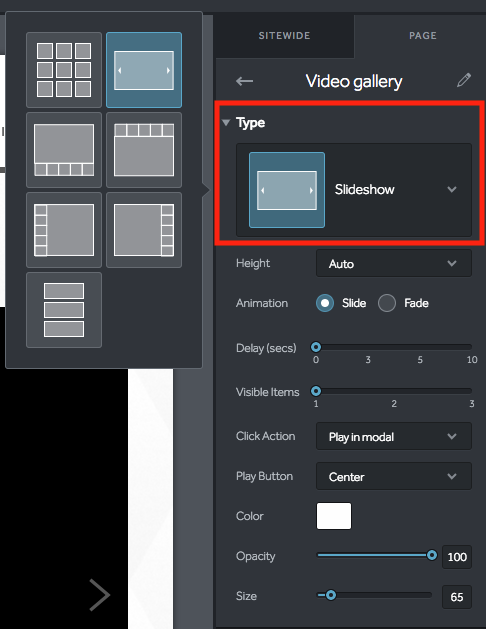Open the Slideshow type dropdown
The image size is (486, 629).
coord(354,190)
